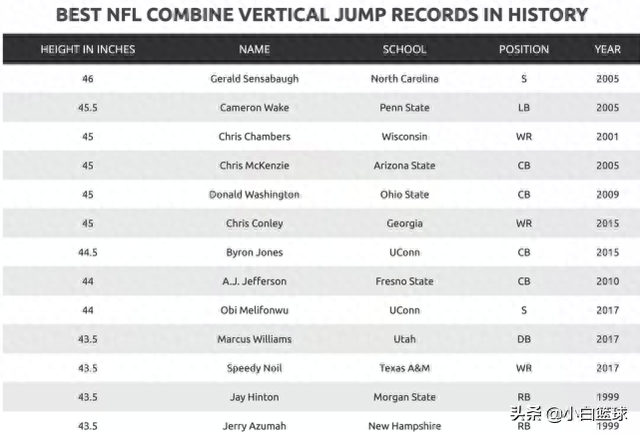Click Texas A&M in school column
The image size is (640, 434).
[x=404, y=368]
